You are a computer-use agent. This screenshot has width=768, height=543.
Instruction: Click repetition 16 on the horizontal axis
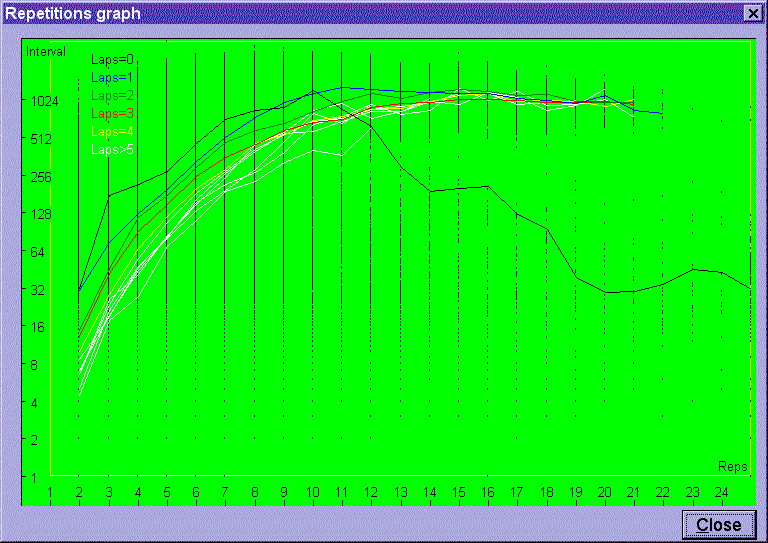point(487,492)
